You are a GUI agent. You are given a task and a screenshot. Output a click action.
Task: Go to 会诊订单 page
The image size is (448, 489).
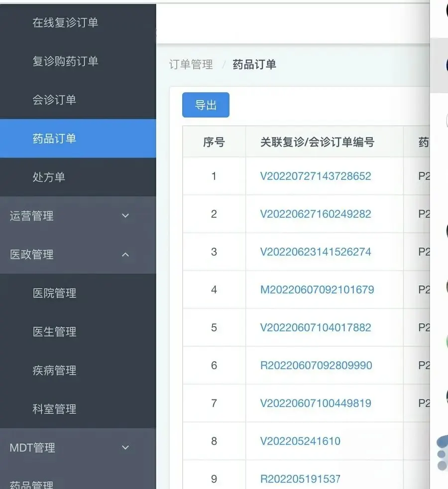point(54,100)
